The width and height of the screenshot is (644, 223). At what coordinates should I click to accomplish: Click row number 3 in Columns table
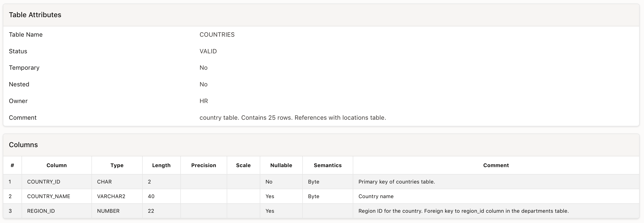pos(12,211)
